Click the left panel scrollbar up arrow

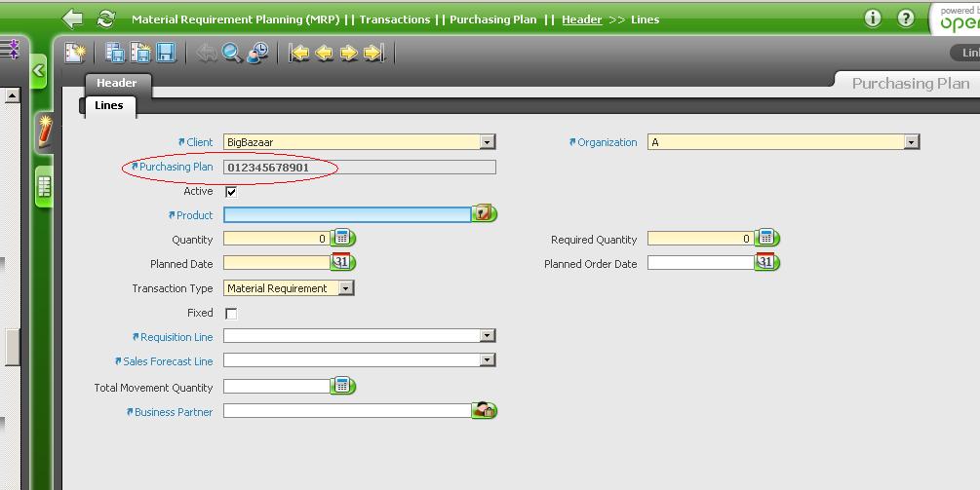12,95
